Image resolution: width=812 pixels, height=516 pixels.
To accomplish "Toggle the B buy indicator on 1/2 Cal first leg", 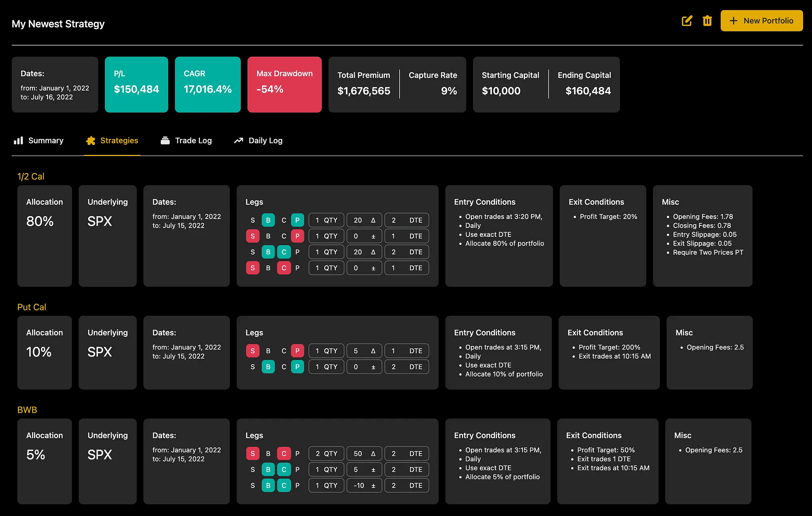I will pos(268,220).
